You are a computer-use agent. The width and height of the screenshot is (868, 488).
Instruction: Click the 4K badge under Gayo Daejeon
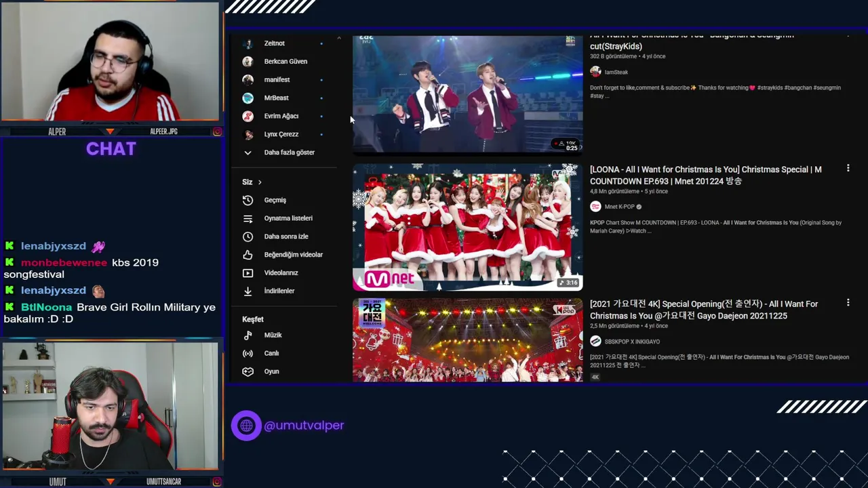pyautogui.click(x=595, y=377)
